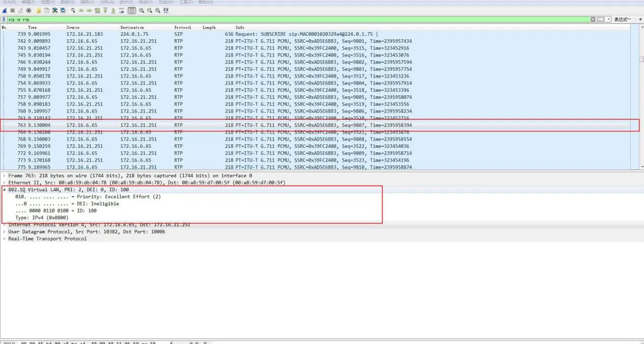644x344 pixels.
Task: Toggle auto-scroll during live capture
Action: tap(122, 10)
